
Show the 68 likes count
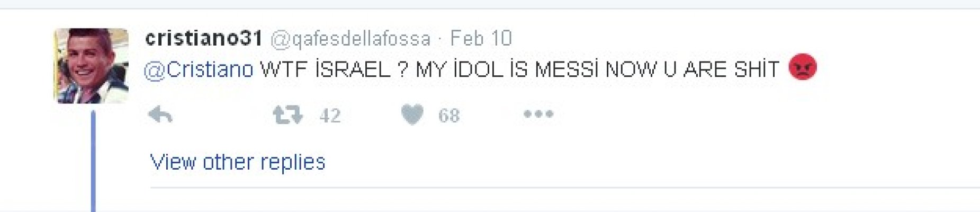pyautogui.click(x=449, y=116)
